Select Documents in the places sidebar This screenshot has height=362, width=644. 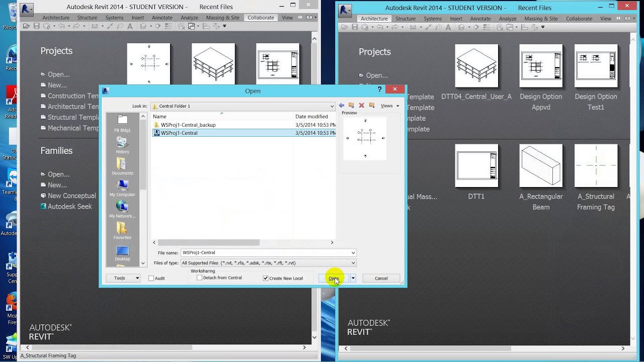122,166
